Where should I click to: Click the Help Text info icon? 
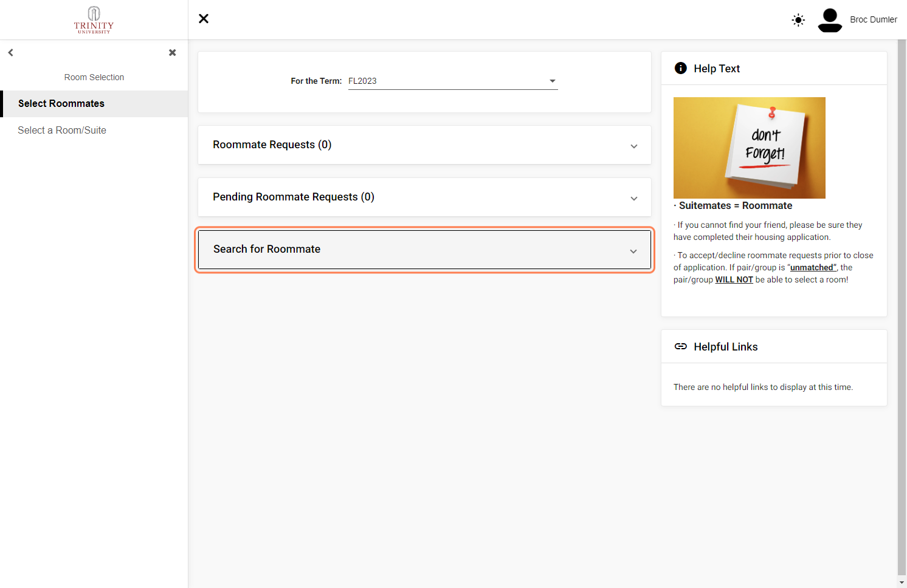681,68
